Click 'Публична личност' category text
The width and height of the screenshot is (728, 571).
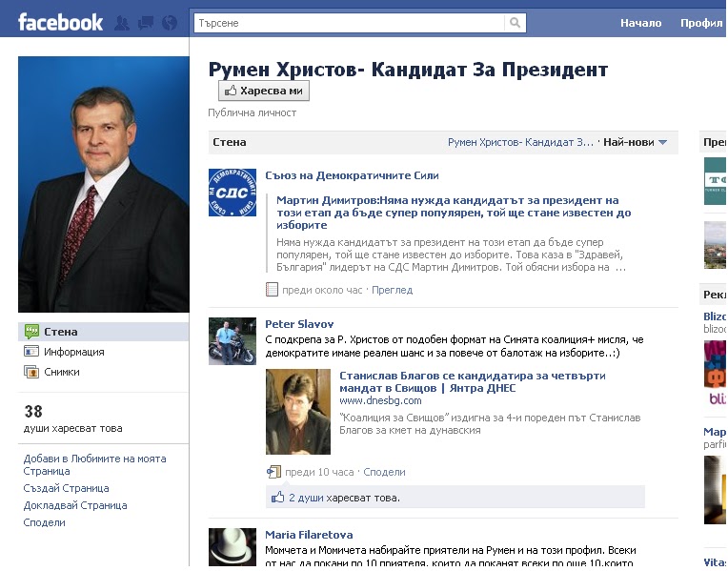pos(253,112)
